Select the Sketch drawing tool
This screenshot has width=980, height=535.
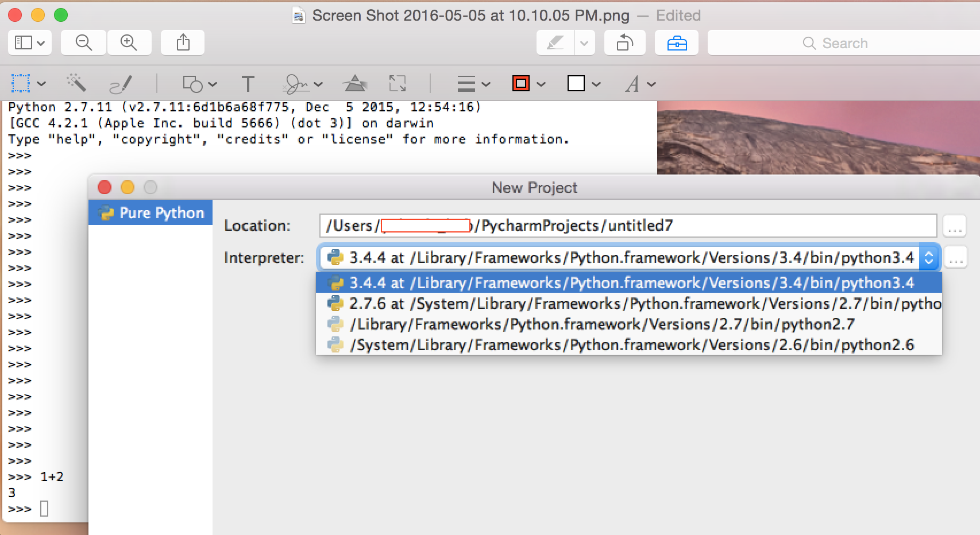coord(121,84)
